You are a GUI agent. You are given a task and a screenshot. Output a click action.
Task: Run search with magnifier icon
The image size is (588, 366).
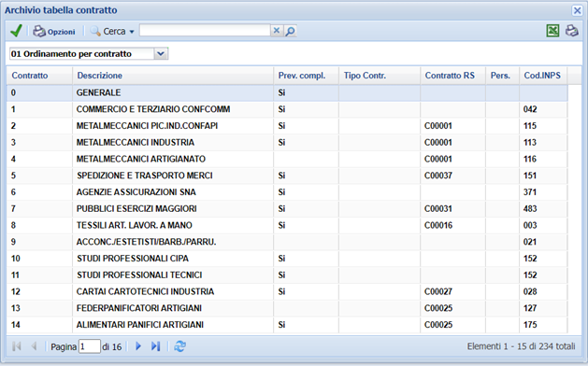(x=290, y=31)
